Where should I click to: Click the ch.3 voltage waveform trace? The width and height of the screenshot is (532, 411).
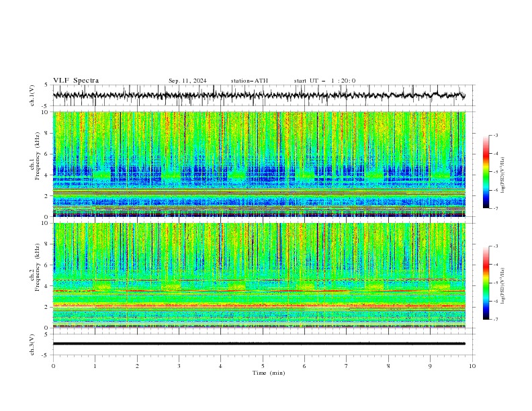point(259,344)
